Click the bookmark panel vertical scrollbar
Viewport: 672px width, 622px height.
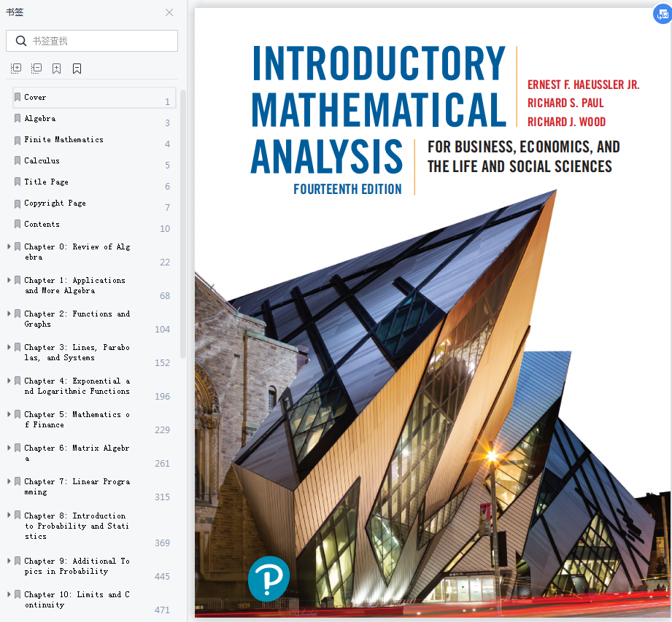[183, 224]
